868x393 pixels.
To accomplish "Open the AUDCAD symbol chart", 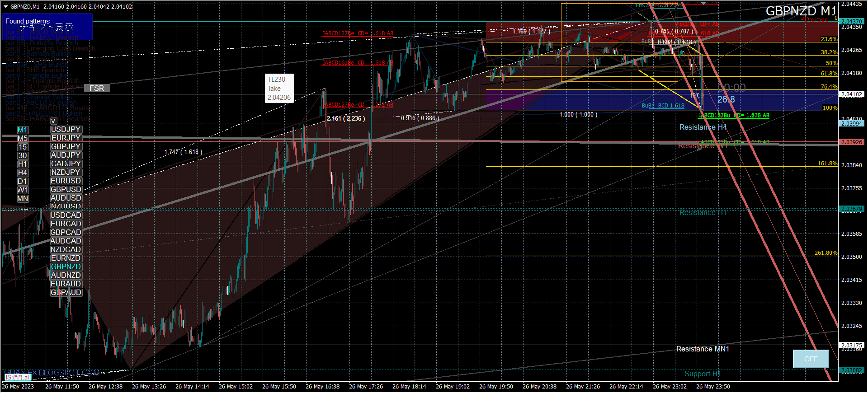I will coord(66,241).
